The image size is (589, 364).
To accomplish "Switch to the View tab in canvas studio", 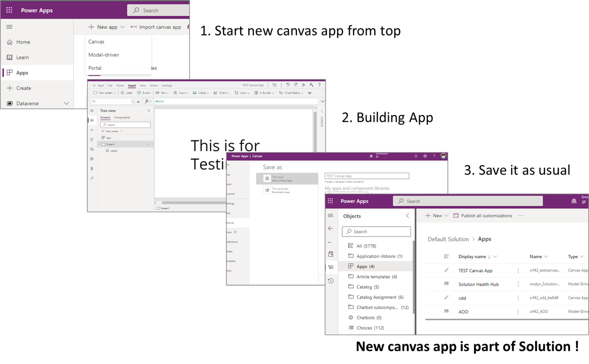I will 143,85.
